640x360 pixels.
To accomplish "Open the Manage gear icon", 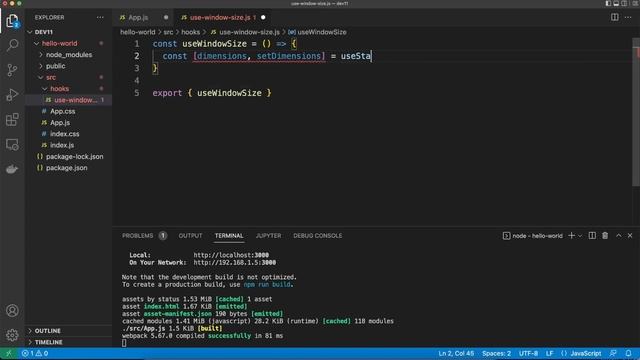I will (x=12, y=335).
